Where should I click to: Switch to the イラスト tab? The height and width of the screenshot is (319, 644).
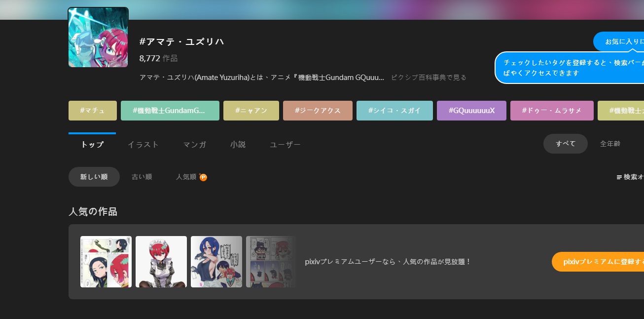[143, 144]
